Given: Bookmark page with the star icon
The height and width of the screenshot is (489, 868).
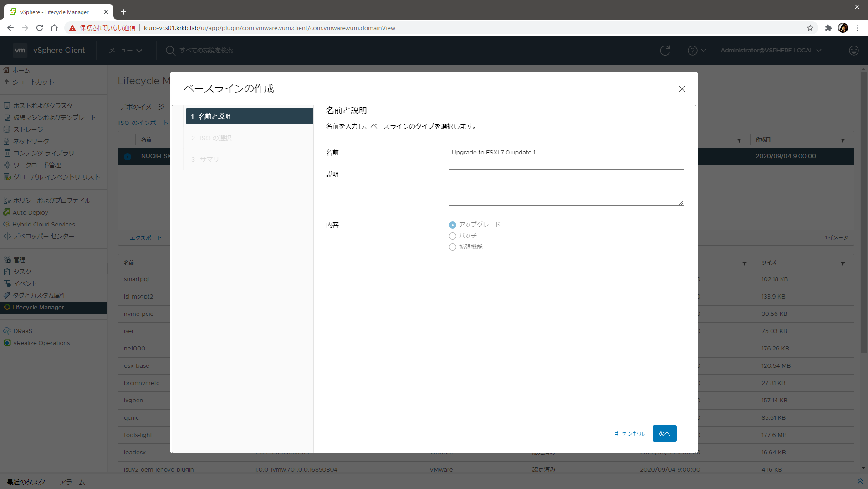Looking at the screenshot, I should click(810, 28).
